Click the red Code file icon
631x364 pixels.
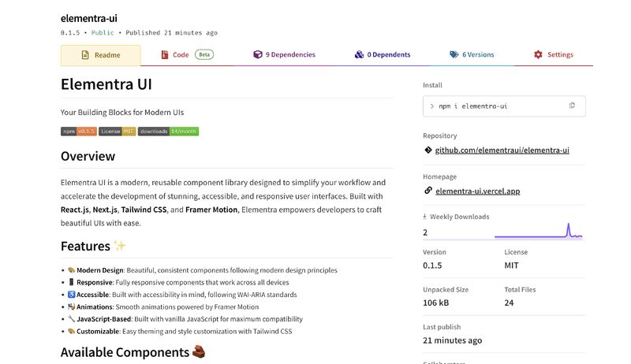[x=165, y=54]
